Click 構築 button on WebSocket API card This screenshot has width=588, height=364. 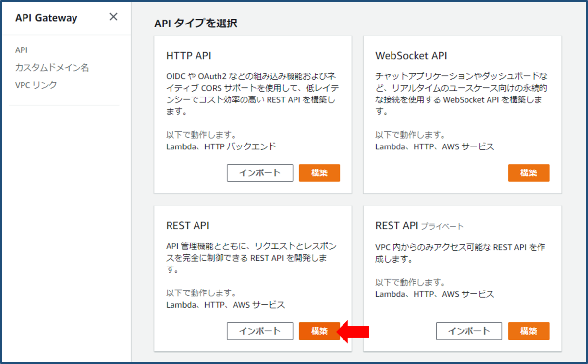(x=529, y=173)
